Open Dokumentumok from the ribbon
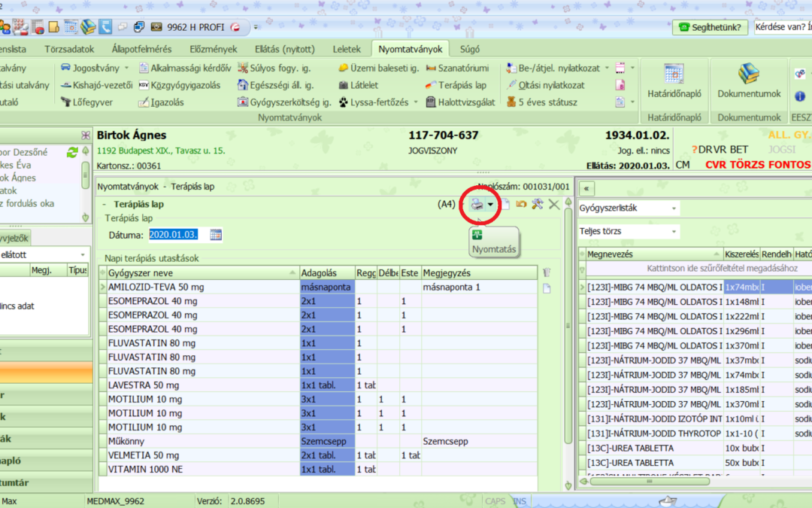 [x=749, y=83]
